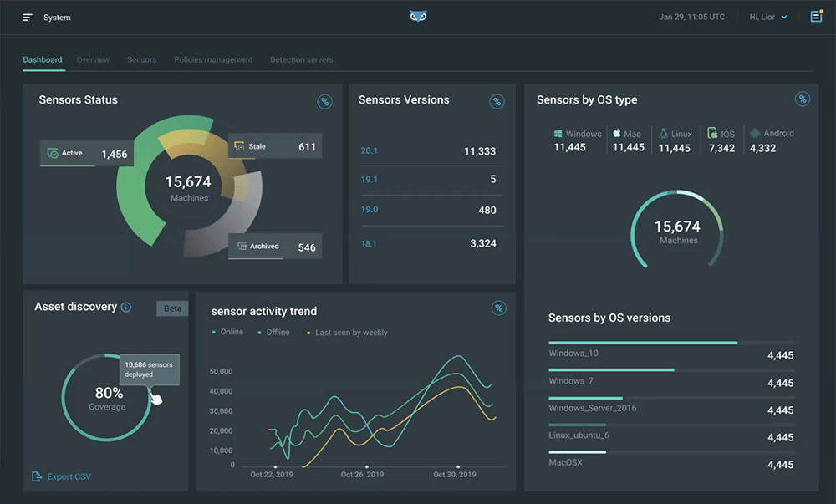Click the Windows_10 progress bar
The image size is (836, 504).
pyautogui.click(x=672, y=343)
